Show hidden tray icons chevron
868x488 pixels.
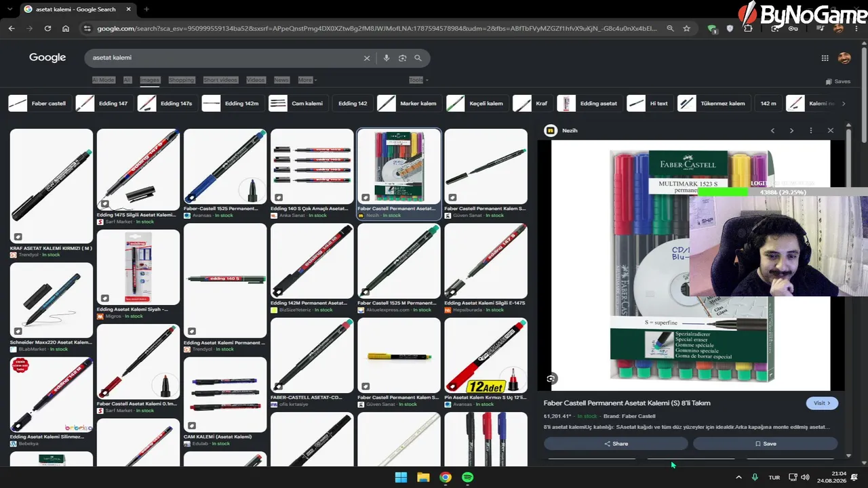738,478
